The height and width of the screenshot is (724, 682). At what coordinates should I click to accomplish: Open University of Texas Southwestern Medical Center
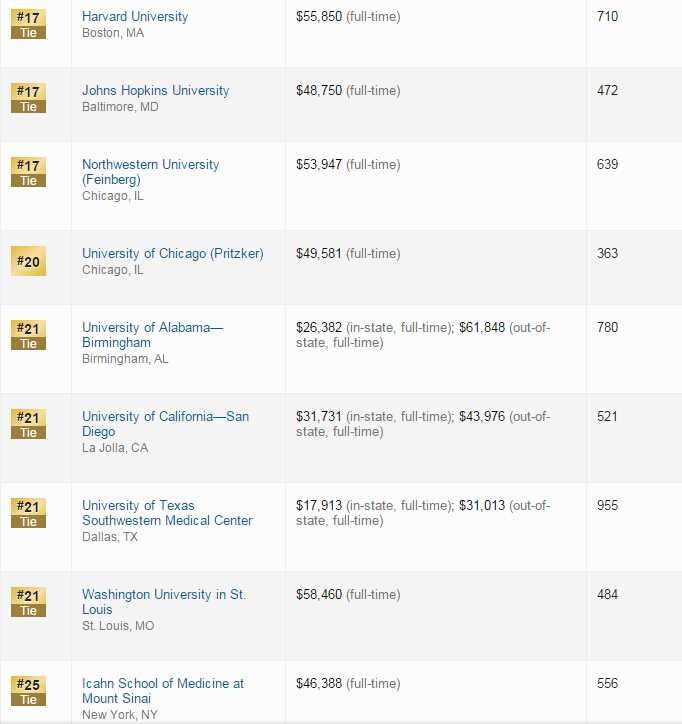[x=166, y=513]
